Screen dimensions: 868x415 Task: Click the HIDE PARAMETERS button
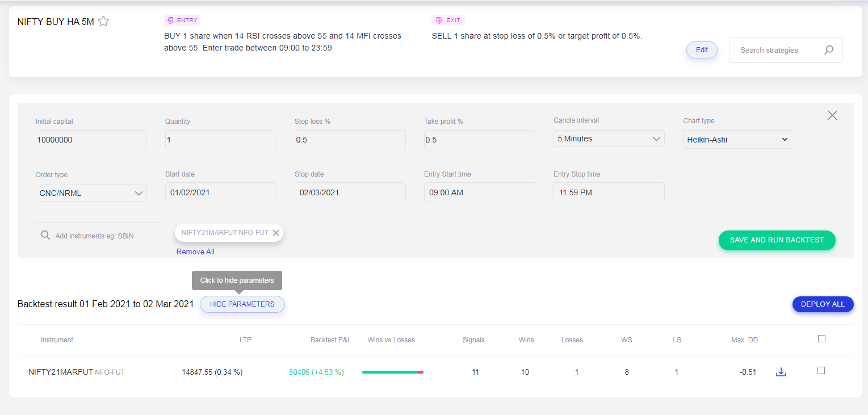pyautogui.click(x=242, y=304)
